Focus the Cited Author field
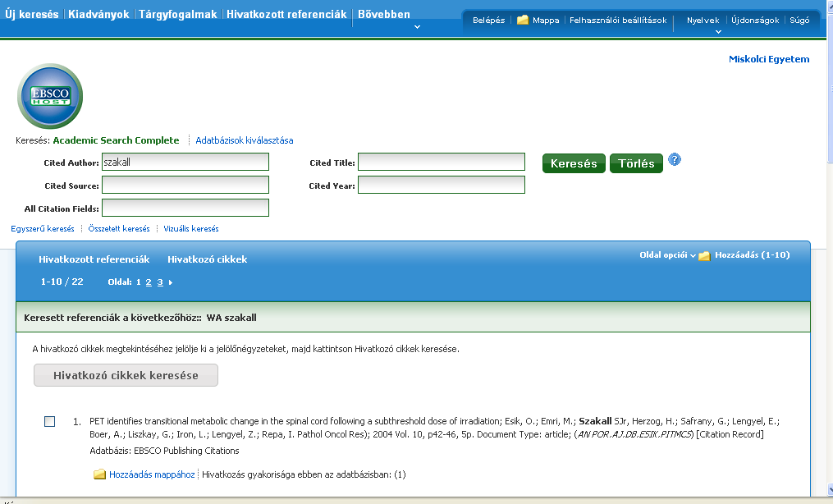Viewport: 833px width, 504px height. (185, 162)
